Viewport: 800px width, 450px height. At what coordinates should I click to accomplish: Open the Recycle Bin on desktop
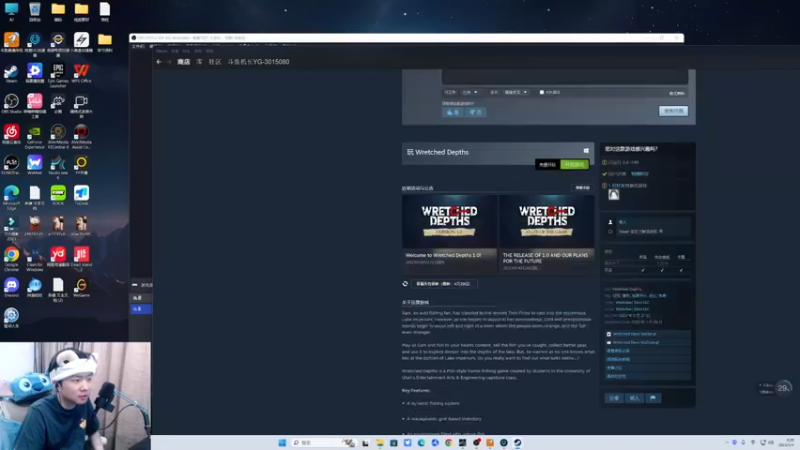(35, 11)
